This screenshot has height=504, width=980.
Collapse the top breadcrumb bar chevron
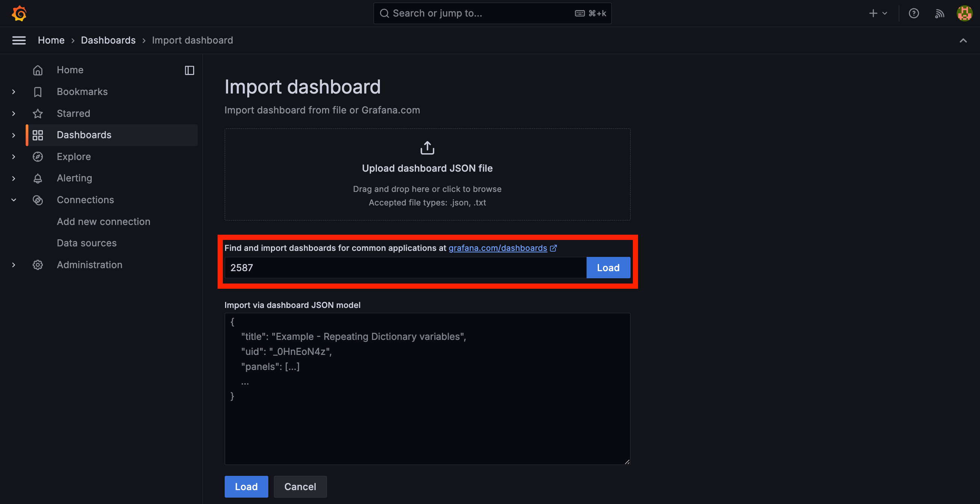(963, 40)
